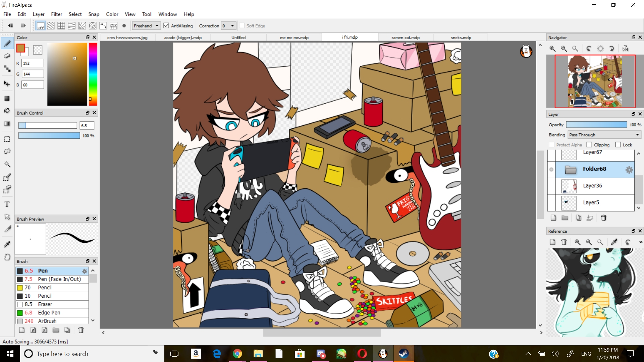Click zoom in icon in Navigator
This screenshot has height=362, width=644.
552,49
